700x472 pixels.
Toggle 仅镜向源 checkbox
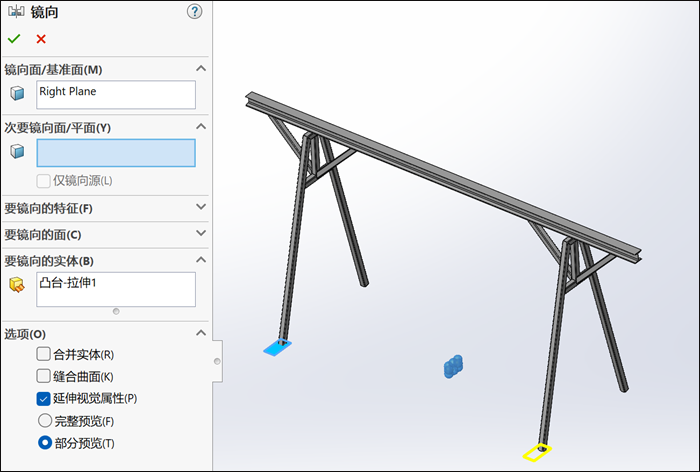(x=43, y=181)
